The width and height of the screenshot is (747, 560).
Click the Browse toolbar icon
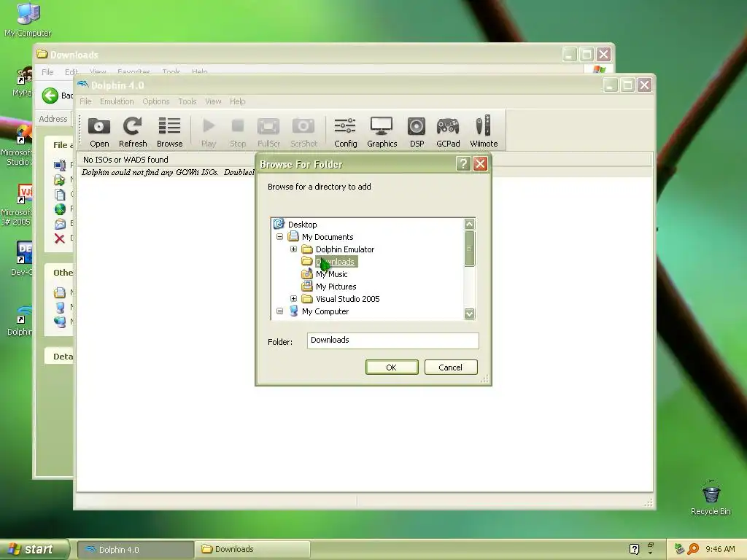[169, 132]
